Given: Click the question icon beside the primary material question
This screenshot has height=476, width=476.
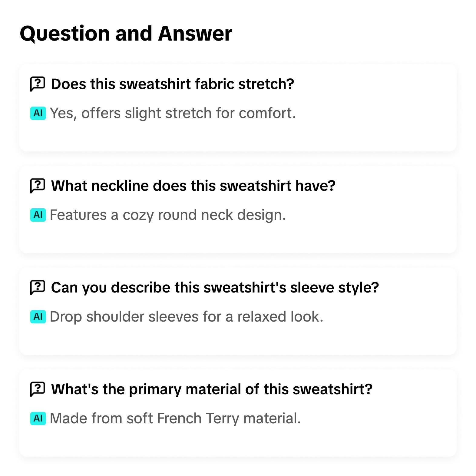Looking at the screenshot, I should pos(38,389).
